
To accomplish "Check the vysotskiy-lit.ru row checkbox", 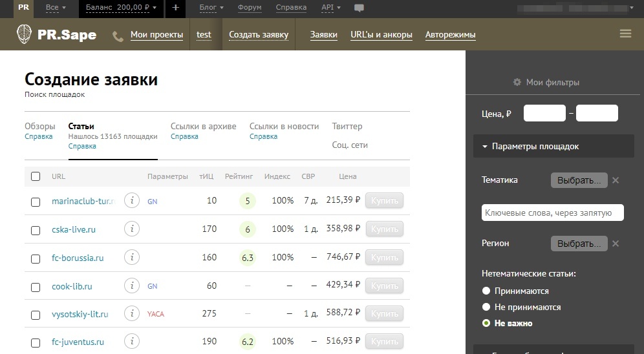I will click(x=36, y=315).
